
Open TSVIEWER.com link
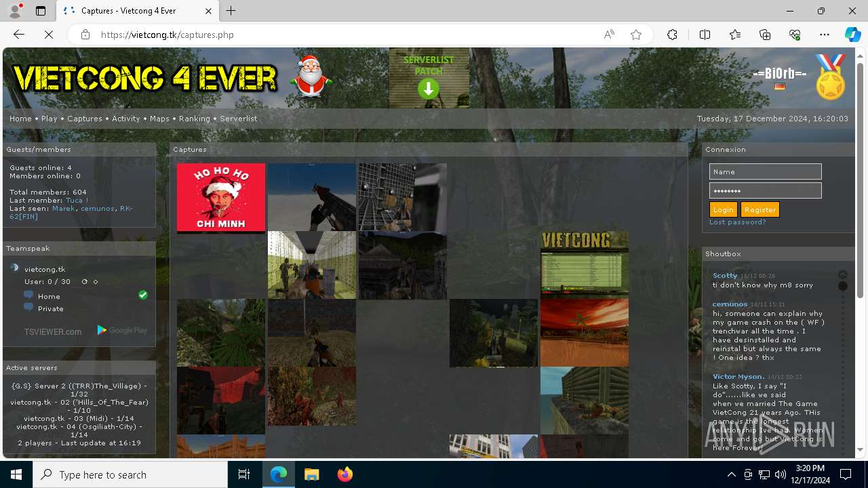pyautogui.click(x=53, y=331)
